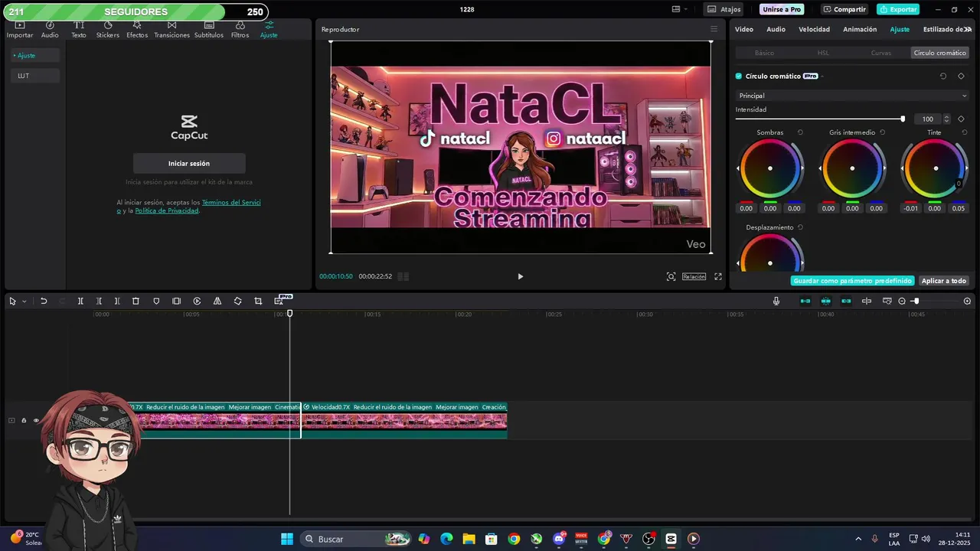This screenshot has height=551, width=980.
Task: Select the split clip tool
Action: (80, 302)
